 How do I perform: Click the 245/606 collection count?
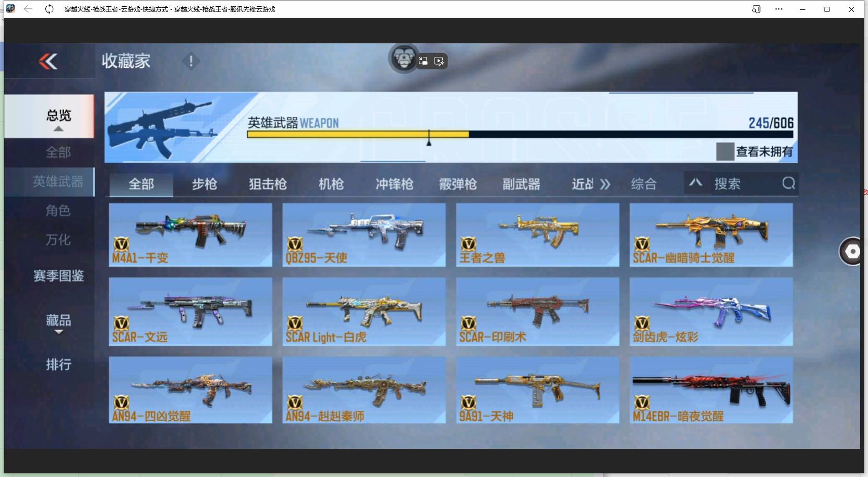[771, 123]
